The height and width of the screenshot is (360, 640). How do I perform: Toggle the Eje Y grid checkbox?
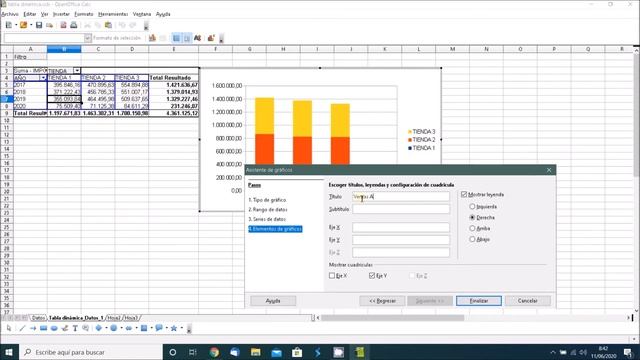click(x=372, y=276)
